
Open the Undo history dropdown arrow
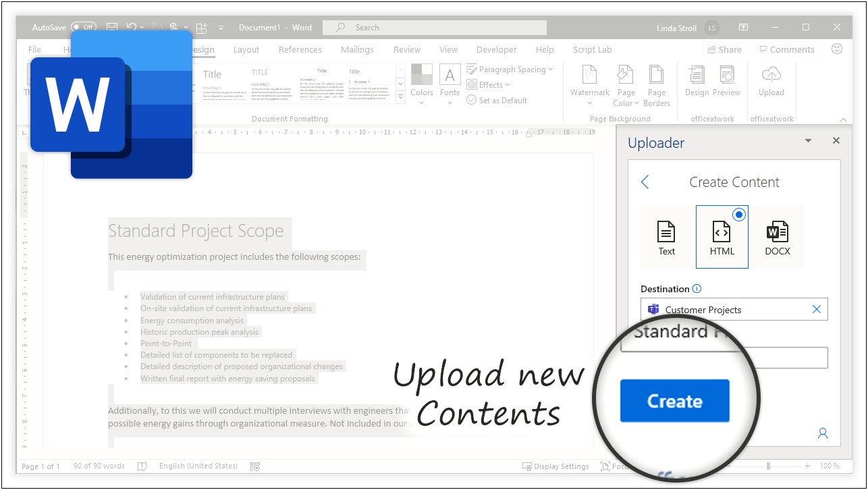(142, 28)
